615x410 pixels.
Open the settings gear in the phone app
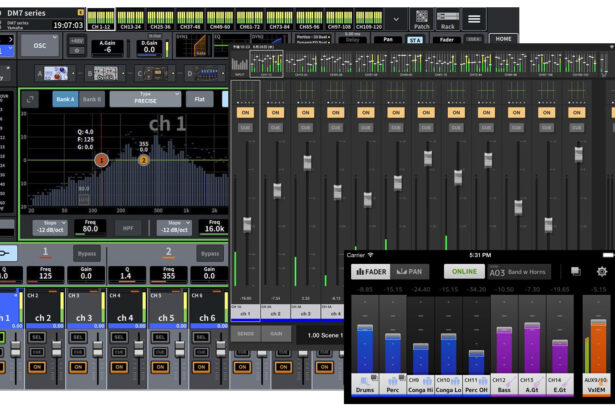pyautogui.click(x=602, y=272)
